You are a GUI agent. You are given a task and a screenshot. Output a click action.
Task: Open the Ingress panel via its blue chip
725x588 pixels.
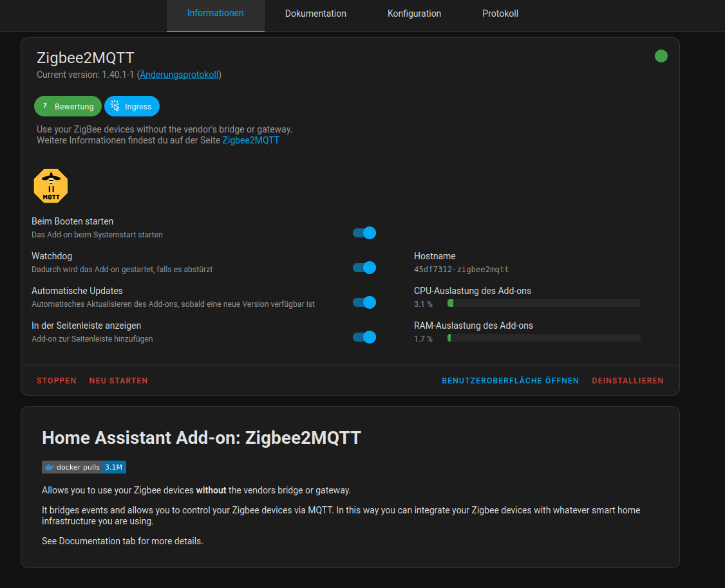point(132,106)
